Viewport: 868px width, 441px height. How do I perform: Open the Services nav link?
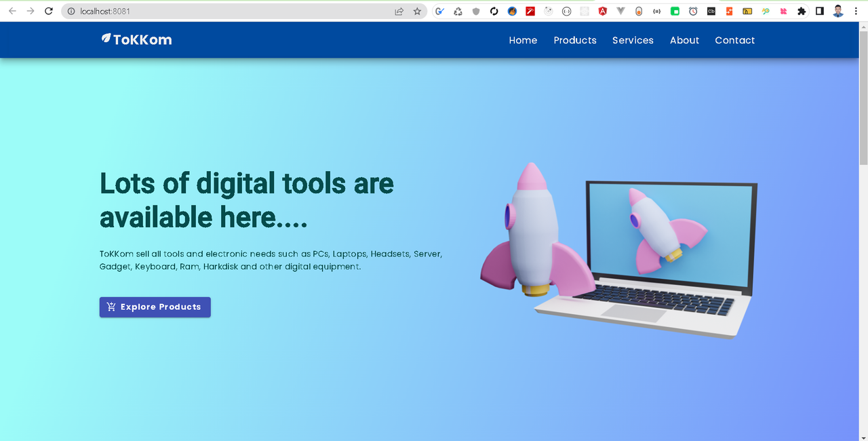(633, 40)
